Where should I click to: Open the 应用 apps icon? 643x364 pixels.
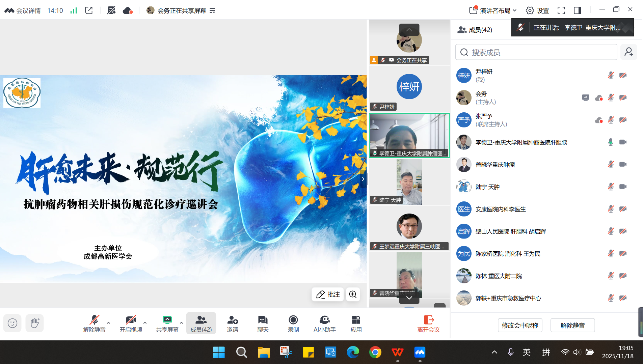tap(356, 324)
